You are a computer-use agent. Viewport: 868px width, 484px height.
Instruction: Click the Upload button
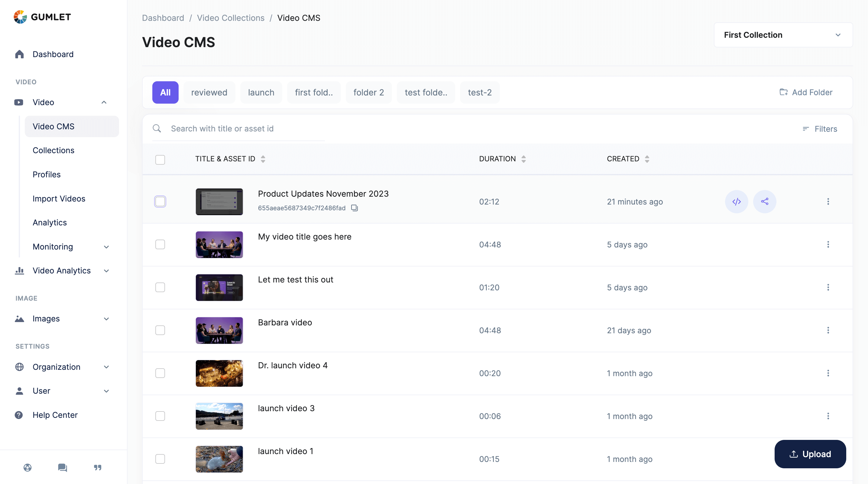tap(810, 454)
